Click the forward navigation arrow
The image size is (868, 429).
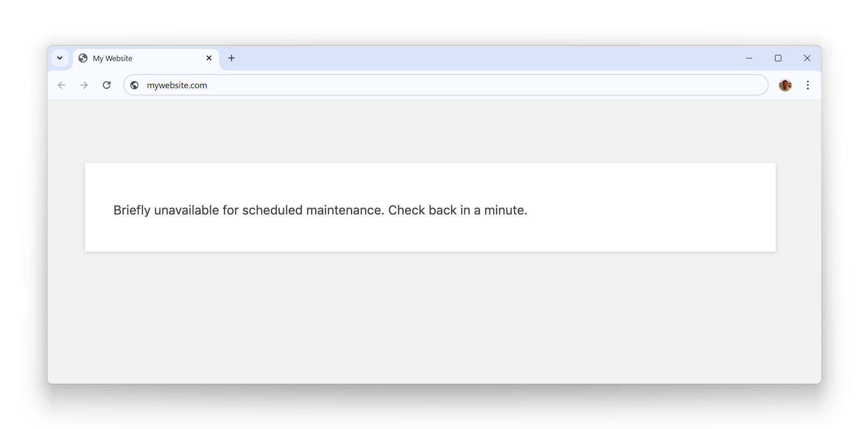tap(84, 85)
